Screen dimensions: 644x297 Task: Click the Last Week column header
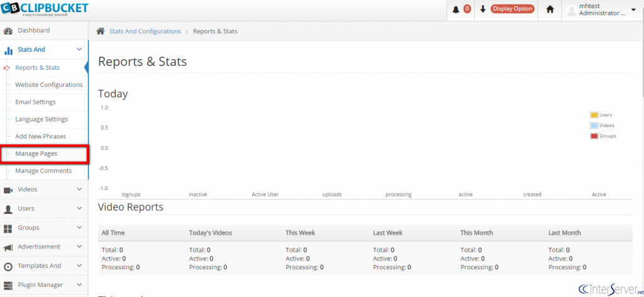coord(387,233)
